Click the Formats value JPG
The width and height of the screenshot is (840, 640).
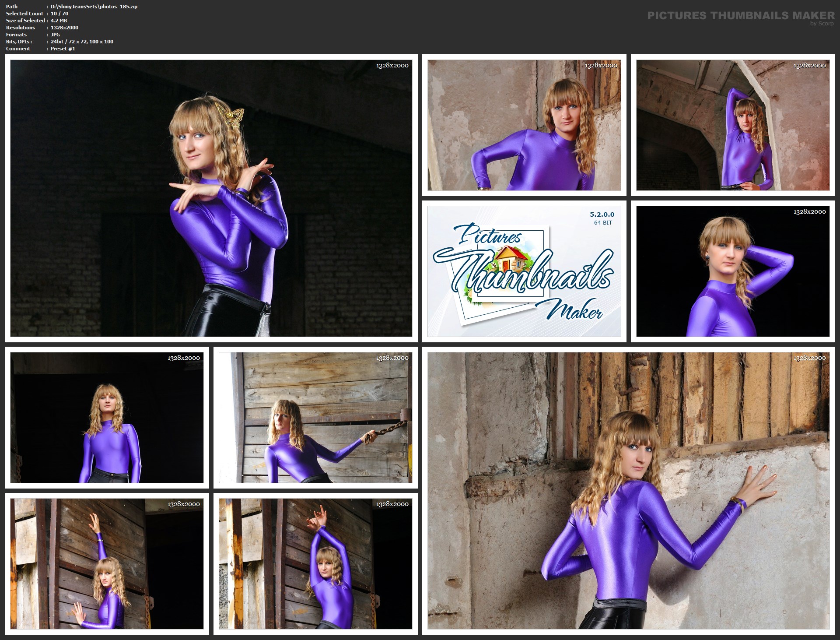click(55, 35)
